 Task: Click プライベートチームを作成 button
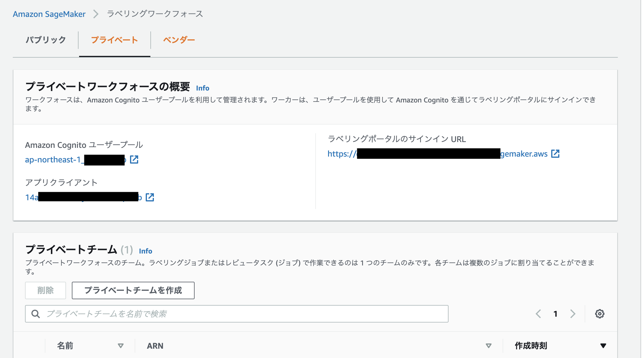[133, 290]
